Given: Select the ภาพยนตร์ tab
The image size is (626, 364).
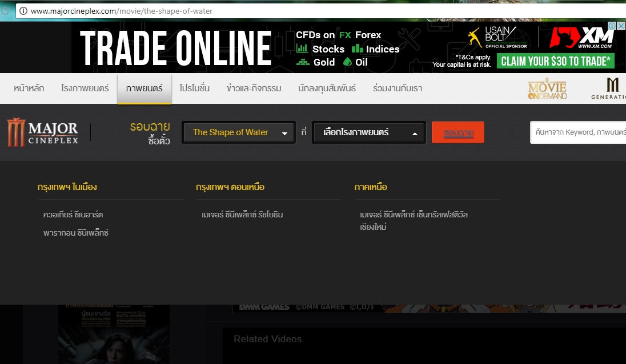Looking at the screenshot, I should pos(144,88).
